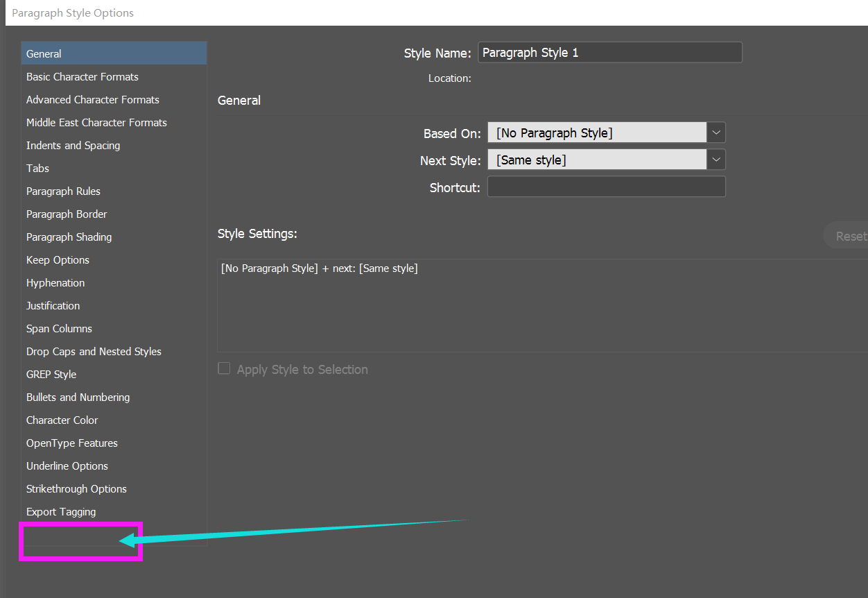Viewport: 868px width, 598px height.
Task: Select the Indents and Spacing category
Action: pyautogui.click(x=73, y=145)
